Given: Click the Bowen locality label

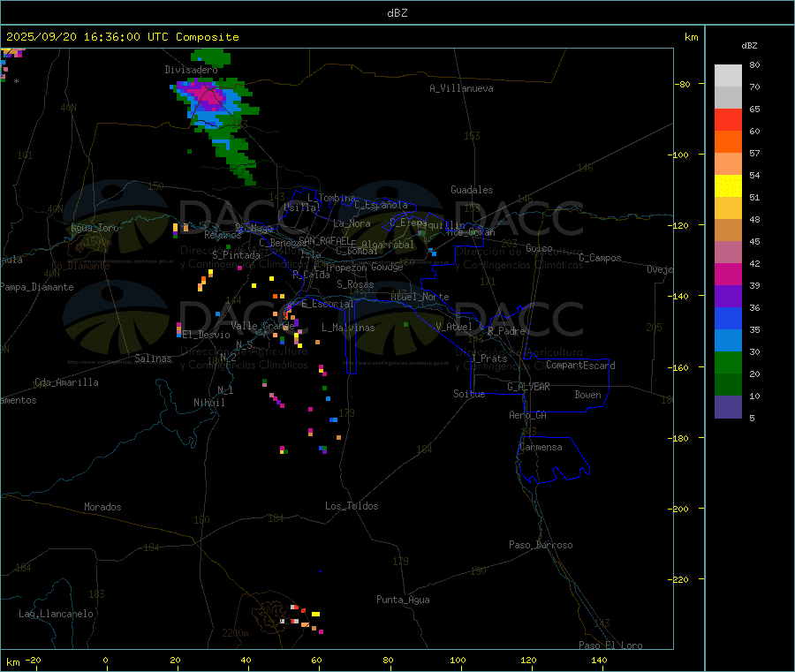Looking at the screenshot, I should pyautogui.click(x=587, y=395).
